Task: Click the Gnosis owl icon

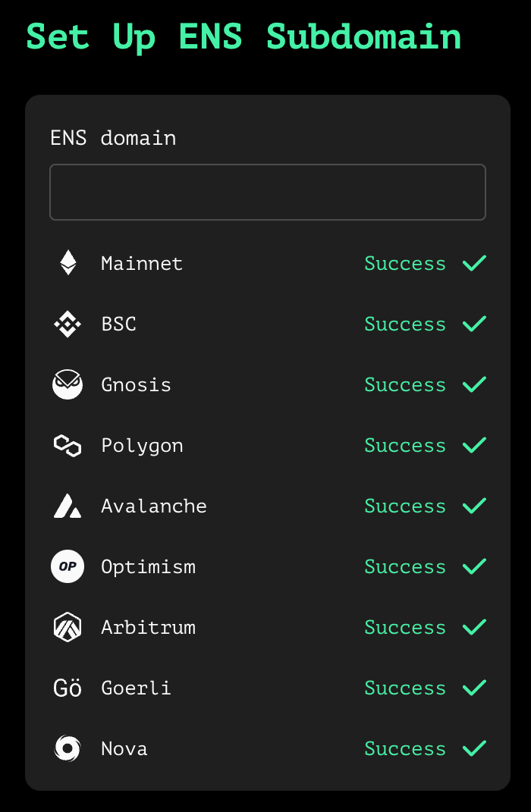Action: 68,384
